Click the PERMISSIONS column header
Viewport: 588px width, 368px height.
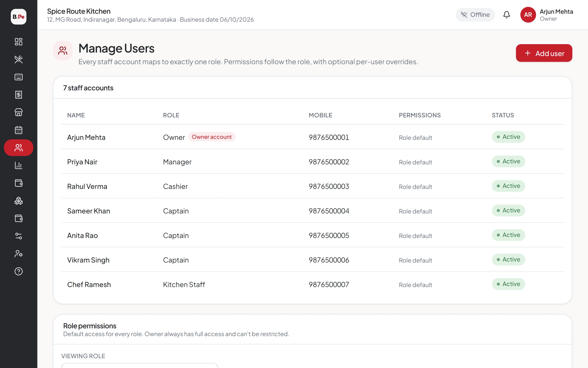pos(420,115)
